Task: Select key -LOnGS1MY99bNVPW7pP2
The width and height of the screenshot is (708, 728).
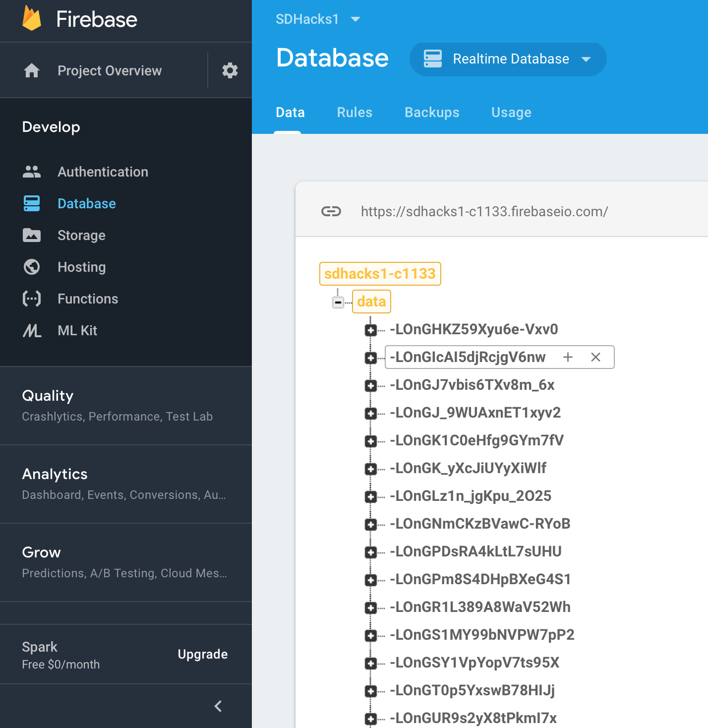Action: 482,635
